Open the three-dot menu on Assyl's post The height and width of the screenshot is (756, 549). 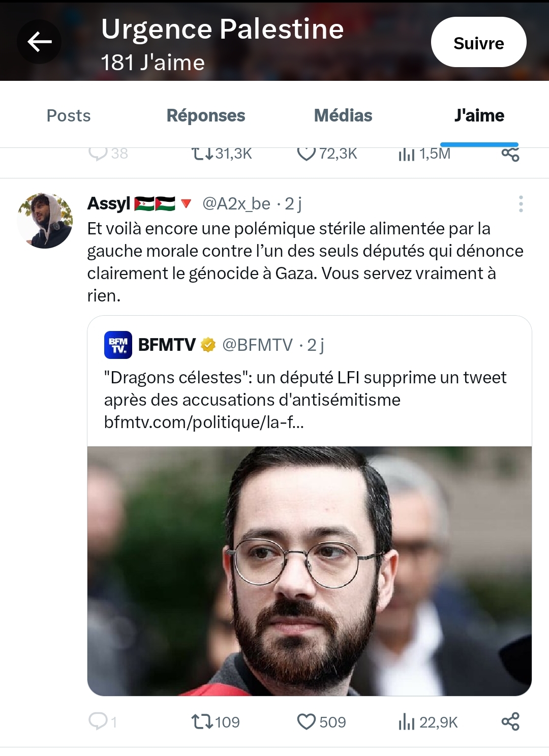[521, 204]
